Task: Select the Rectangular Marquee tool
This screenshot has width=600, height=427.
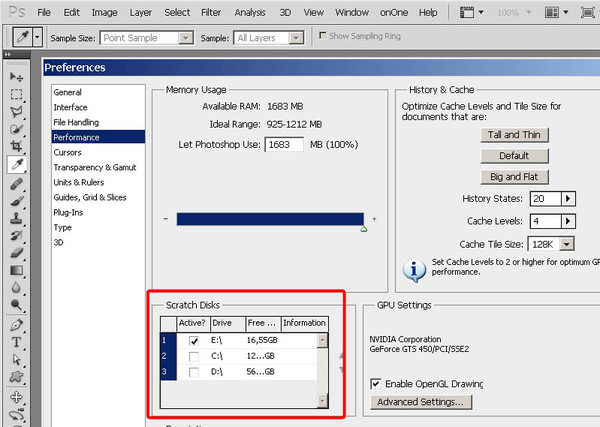Action: click(16, 94)
